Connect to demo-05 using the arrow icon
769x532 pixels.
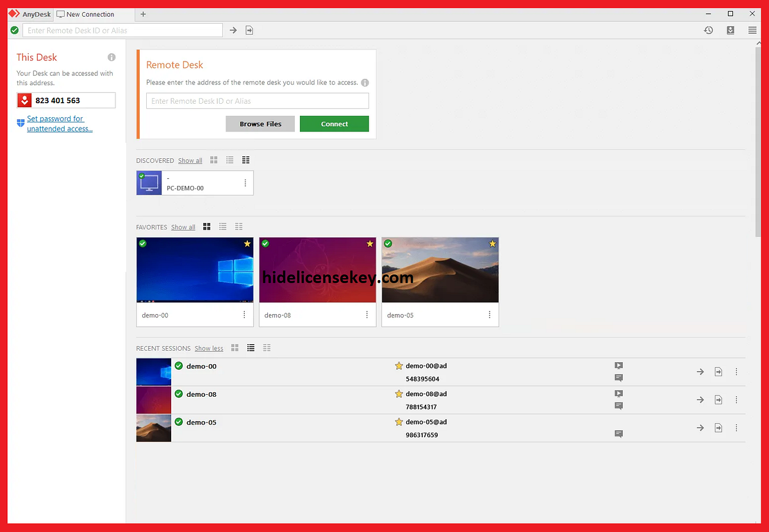(700, 428)
